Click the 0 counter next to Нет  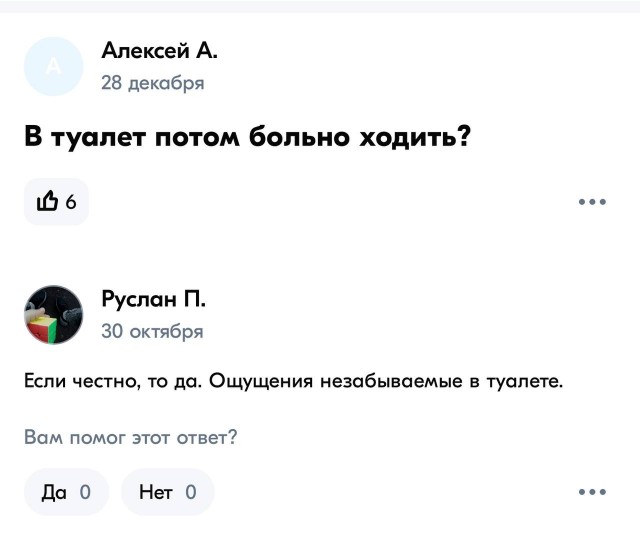(x=191, y=492)
